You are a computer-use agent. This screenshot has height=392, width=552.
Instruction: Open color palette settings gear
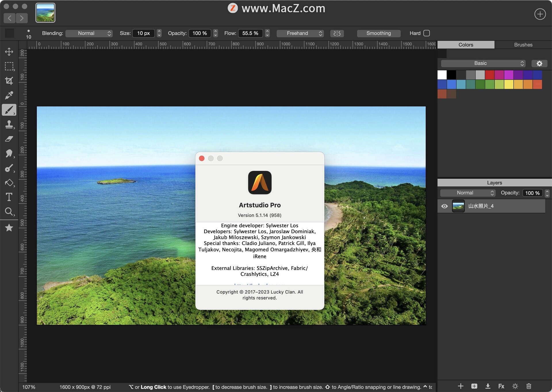pyautogui.click(x=539, y=63)
